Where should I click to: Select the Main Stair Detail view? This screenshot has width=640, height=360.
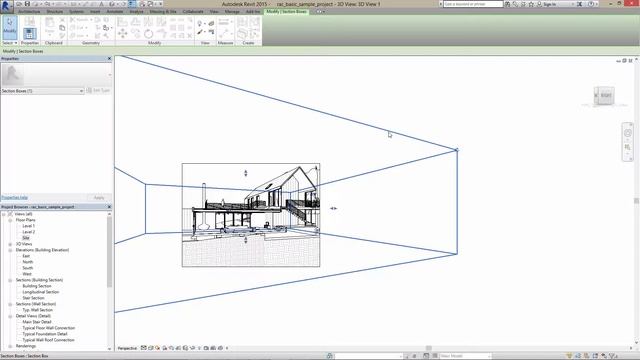click(37, 322)
